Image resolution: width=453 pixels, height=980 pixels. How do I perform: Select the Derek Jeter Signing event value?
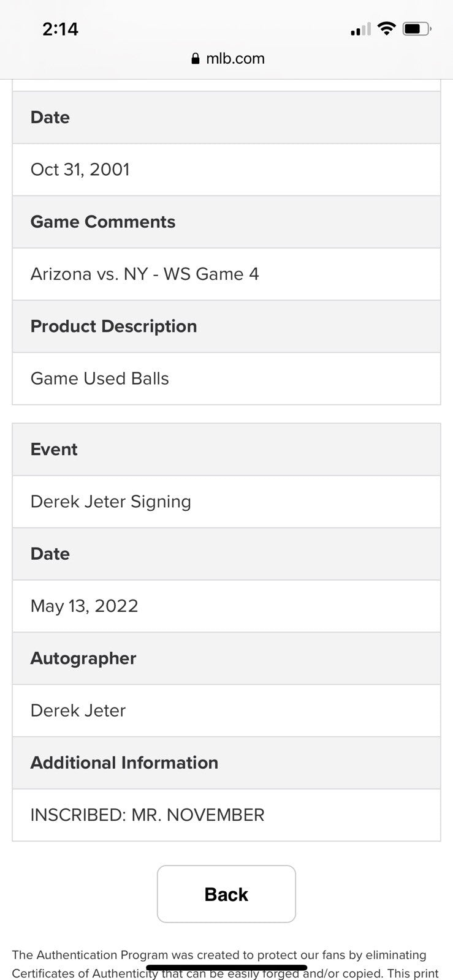[x=111, y=502]
